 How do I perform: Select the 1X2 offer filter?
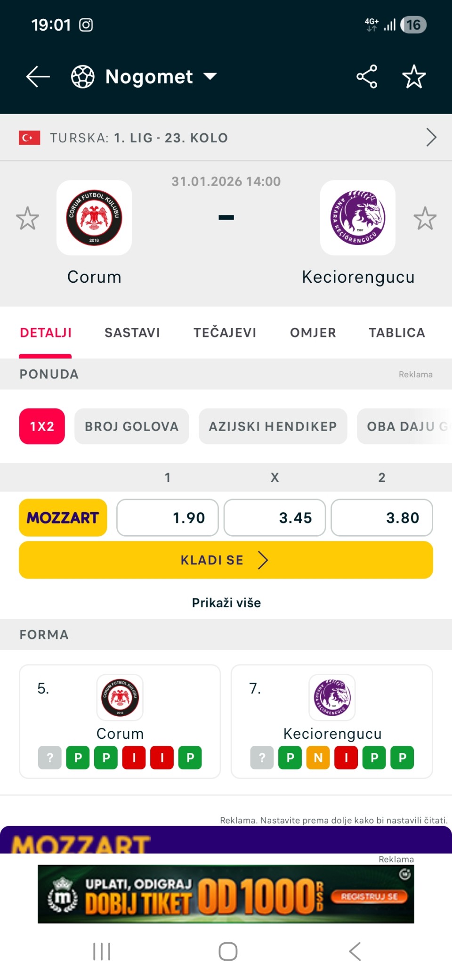pyautogui.click(x=42, y=426)
